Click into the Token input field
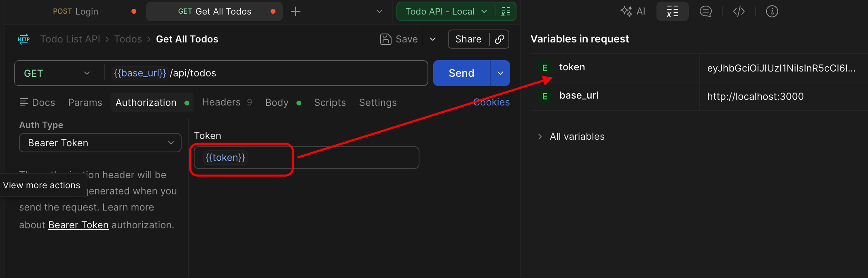The width and height of the screenshot is (868, 278). pyautogui.click(x=306, y=158)
